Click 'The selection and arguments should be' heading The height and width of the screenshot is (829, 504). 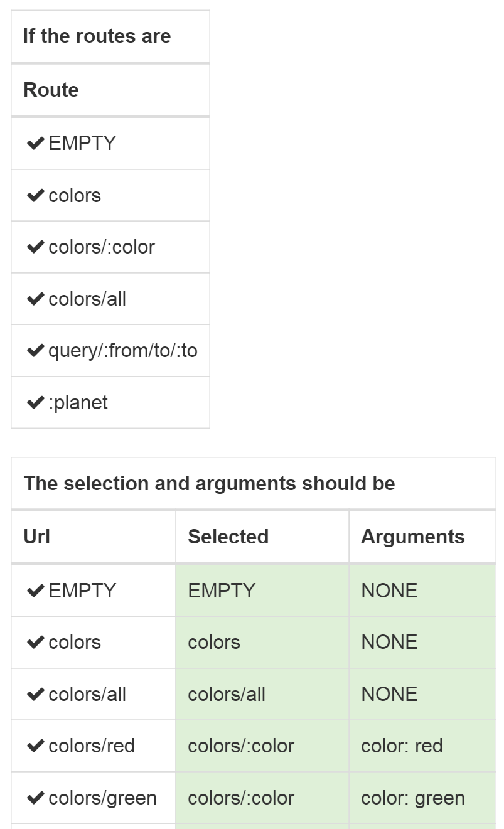click(x=209, y=484)
